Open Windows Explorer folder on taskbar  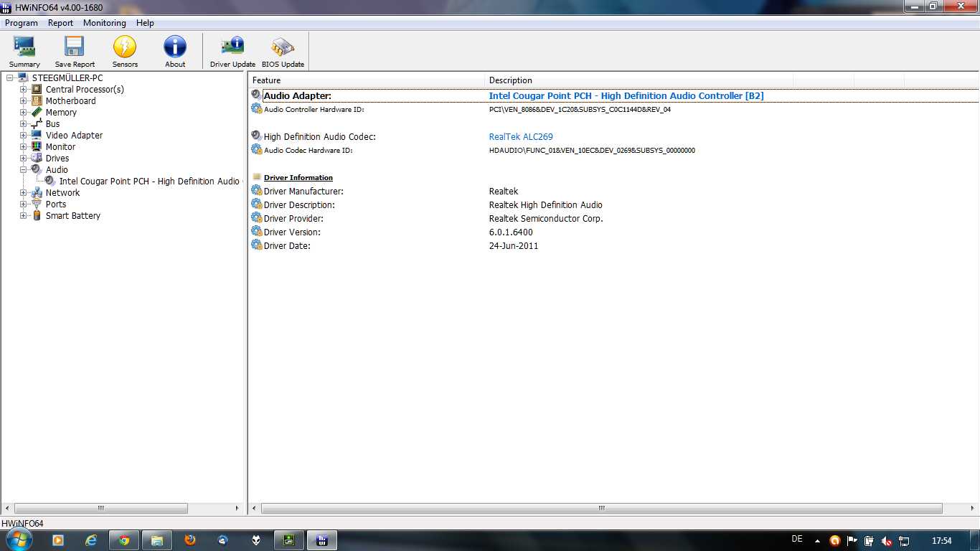click(x=157, y=540)
